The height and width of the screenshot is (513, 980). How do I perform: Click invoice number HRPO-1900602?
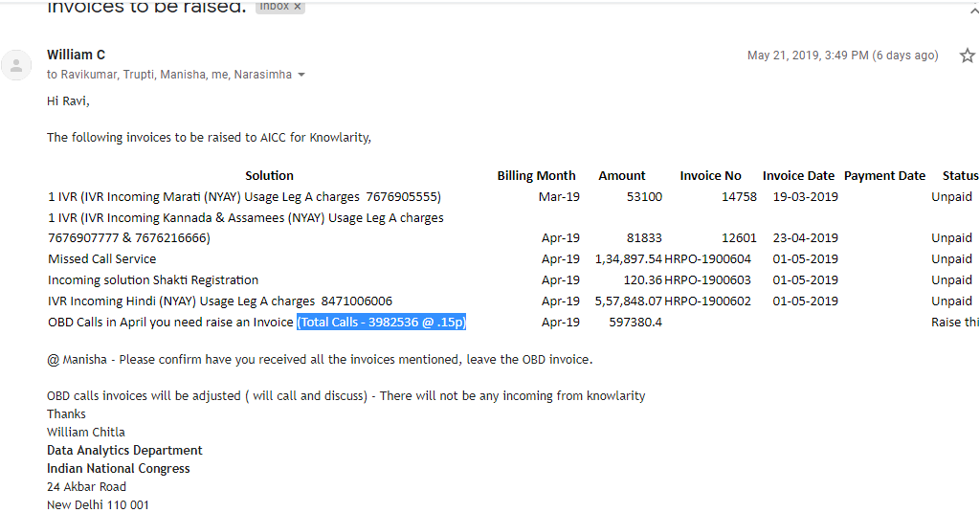tap(708, 301)
